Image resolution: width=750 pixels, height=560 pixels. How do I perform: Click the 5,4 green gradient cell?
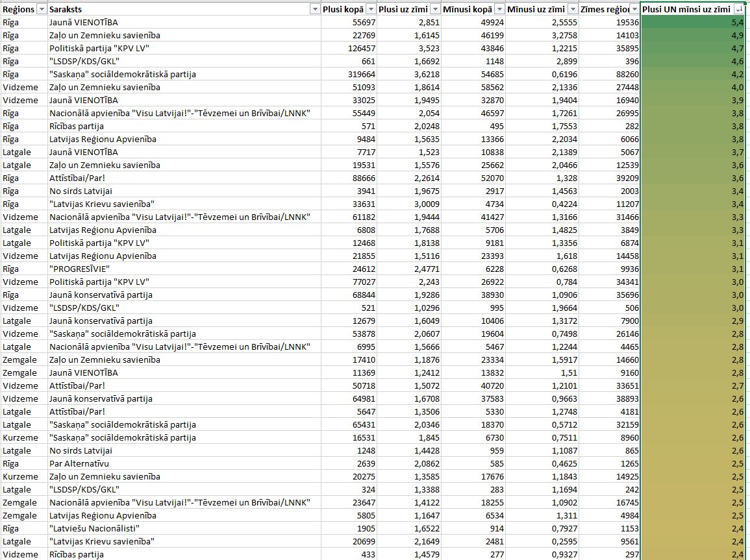[x=693, y=23]
